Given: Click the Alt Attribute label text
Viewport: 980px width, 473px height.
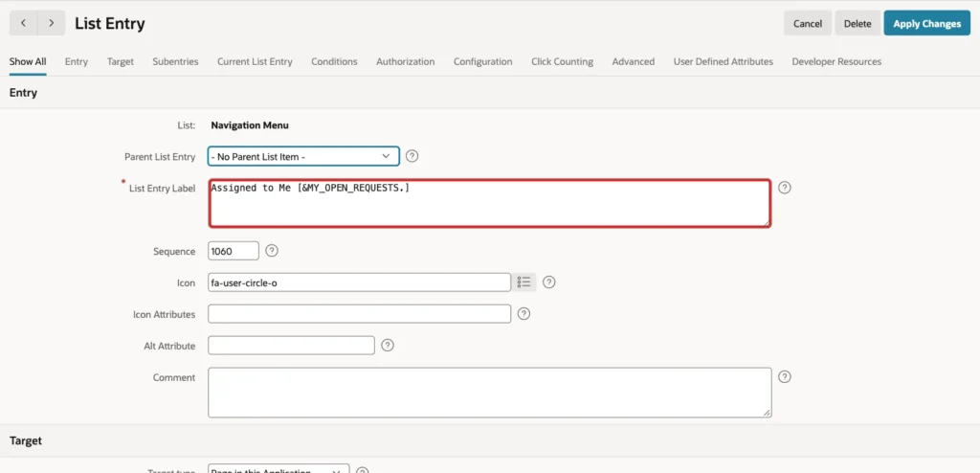Looking at the screenshot, I should pos(169,346).
